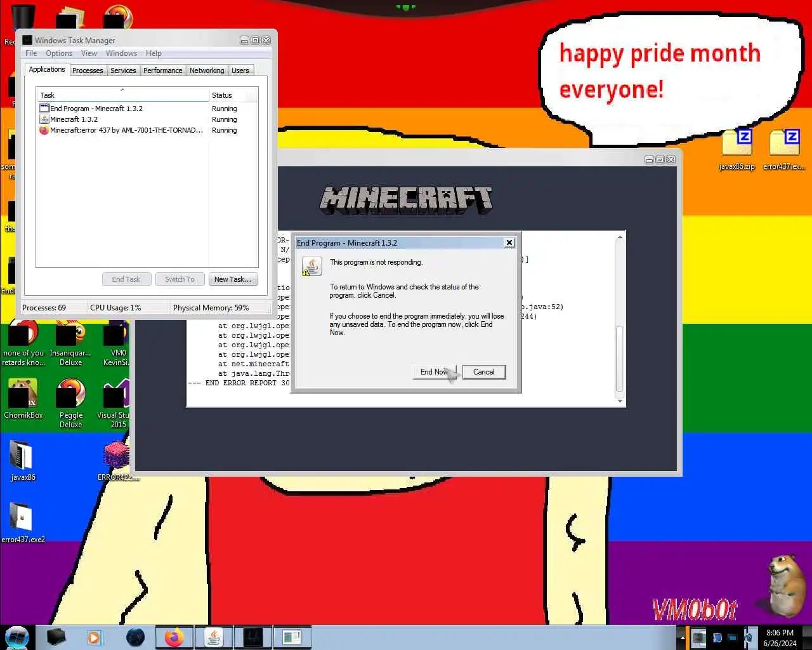
Task: Click the Java warning icon in dialog
Action: (x=311, y=267)
